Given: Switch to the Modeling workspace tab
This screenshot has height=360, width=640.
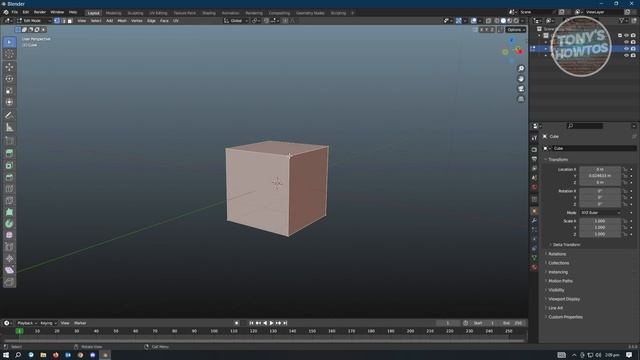Looking at the screenshot, I should [x=113, y=13].
